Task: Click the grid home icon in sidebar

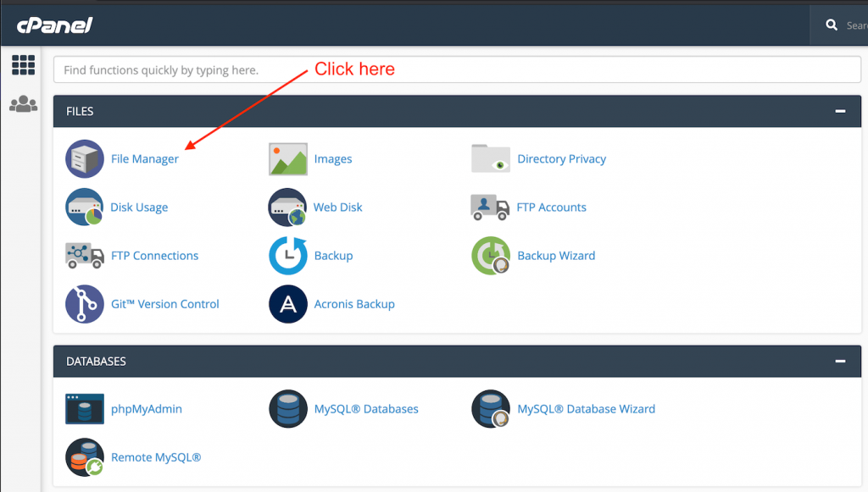Action: point(23,65)
